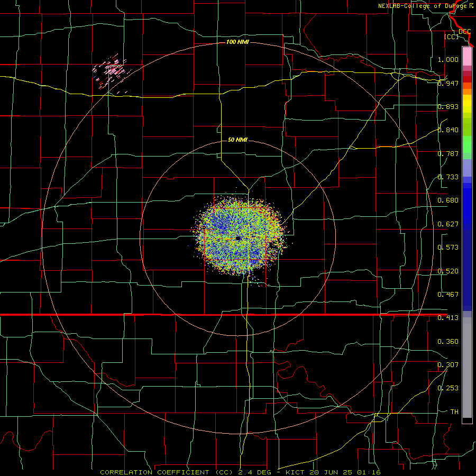
Task: Click the 0.680 color scale label
Action: coord(448,200)
